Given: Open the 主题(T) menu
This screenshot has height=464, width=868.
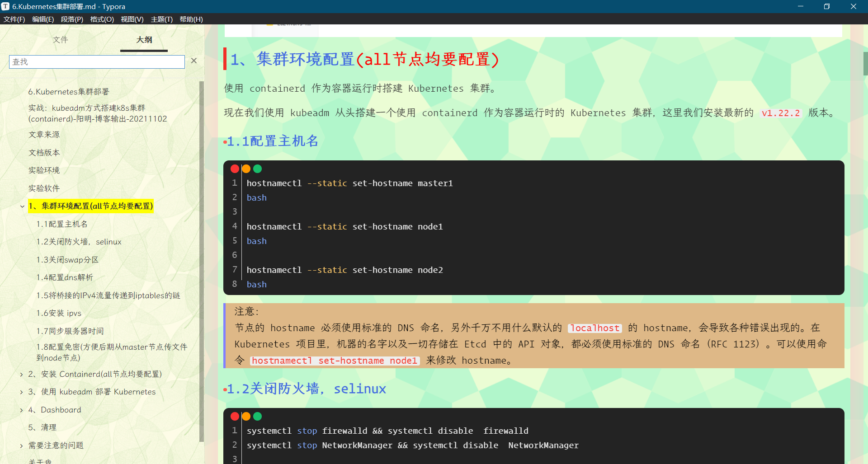Looking at the screenshot, I should [x=161, y=19].
